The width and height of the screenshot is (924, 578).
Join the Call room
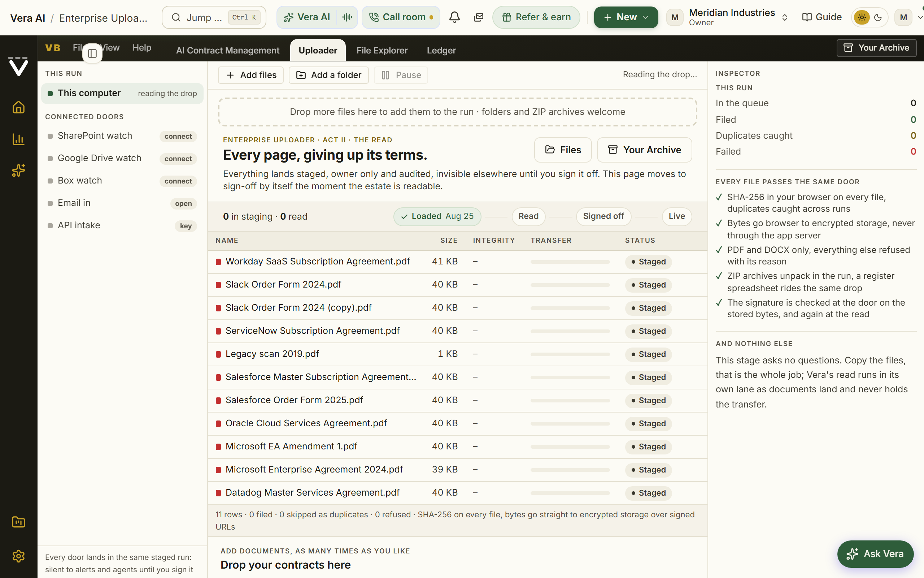click(401, 17)
